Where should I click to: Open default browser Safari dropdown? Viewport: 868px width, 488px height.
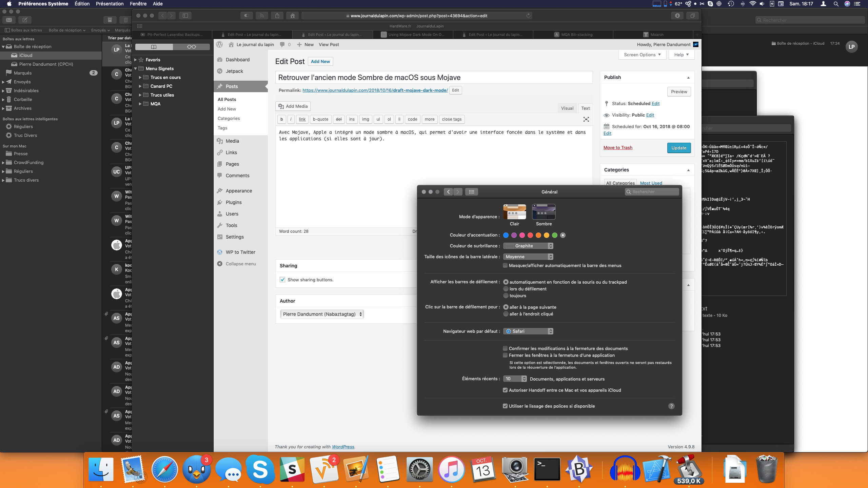pyautogui.click(x=528, y=331)
